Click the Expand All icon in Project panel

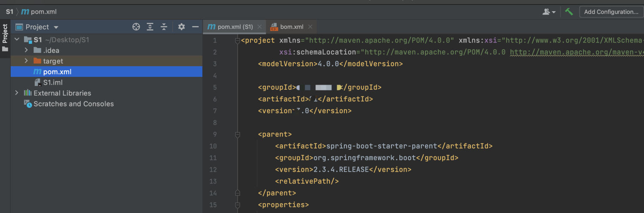pos(150,27)
